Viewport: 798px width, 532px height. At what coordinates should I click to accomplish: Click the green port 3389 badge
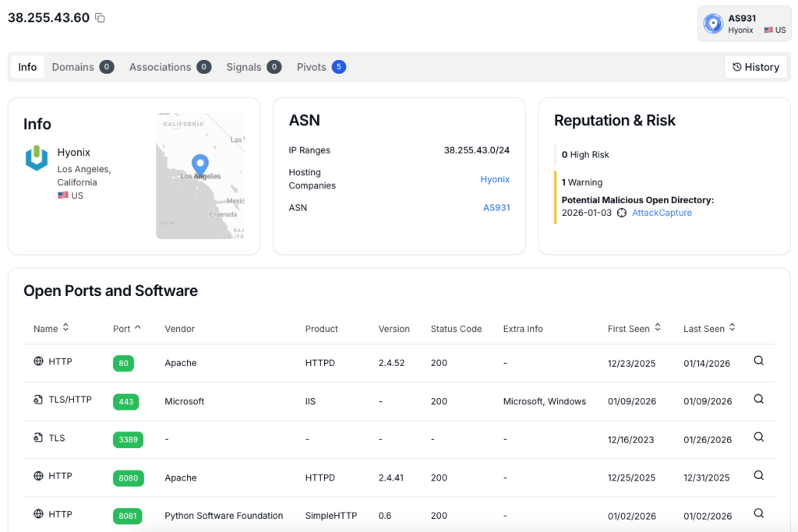coord(129,439)
